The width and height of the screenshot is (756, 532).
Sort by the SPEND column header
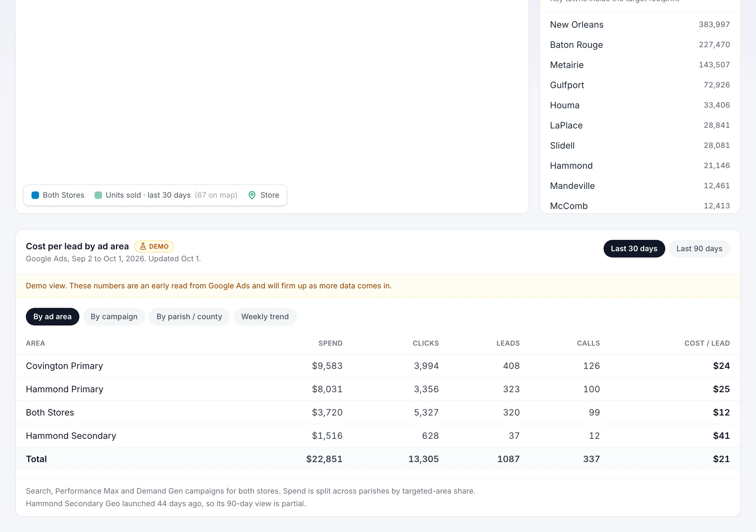point(330,343)
